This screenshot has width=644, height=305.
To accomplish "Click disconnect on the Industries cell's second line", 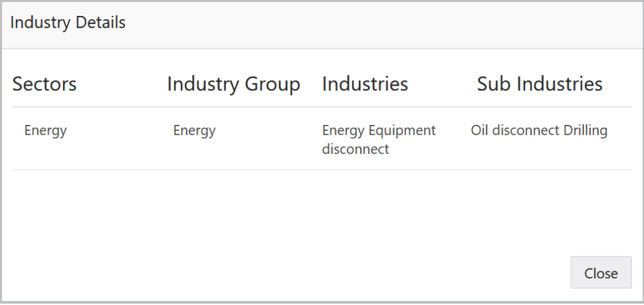I will click(356, 149).
